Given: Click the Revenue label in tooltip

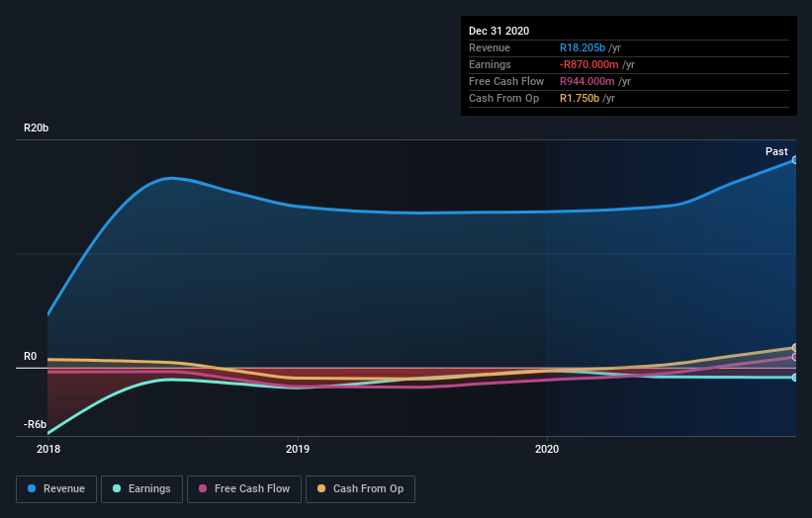Looking at the screenshot, I should (x=490, y=47).
